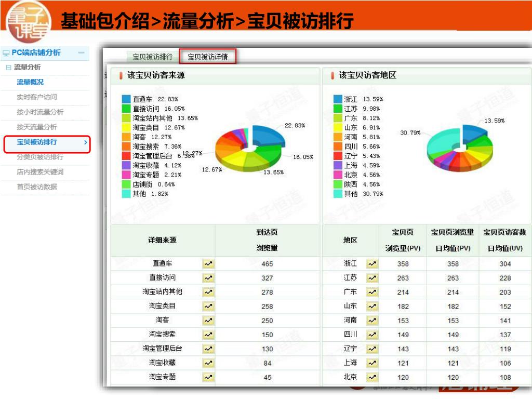Click the cyan 其他 region legend swatch

(338, 194)
